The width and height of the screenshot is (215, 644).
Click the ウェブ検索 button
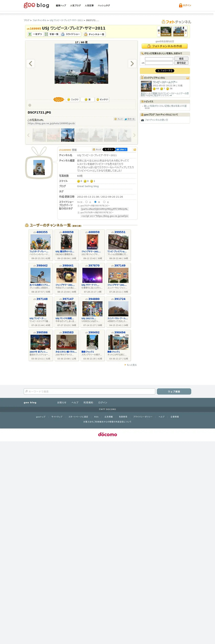174,392
